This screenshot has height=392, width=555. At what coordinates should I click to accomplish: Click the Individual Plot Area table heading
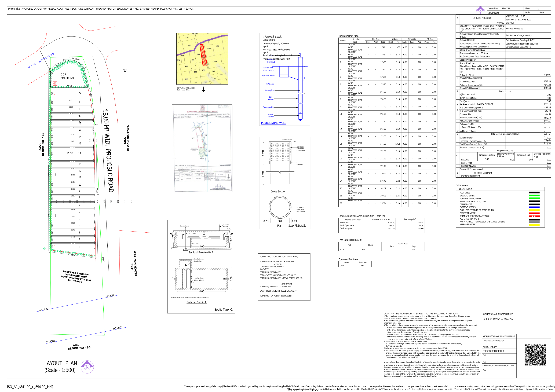click(x=348, y=36)
